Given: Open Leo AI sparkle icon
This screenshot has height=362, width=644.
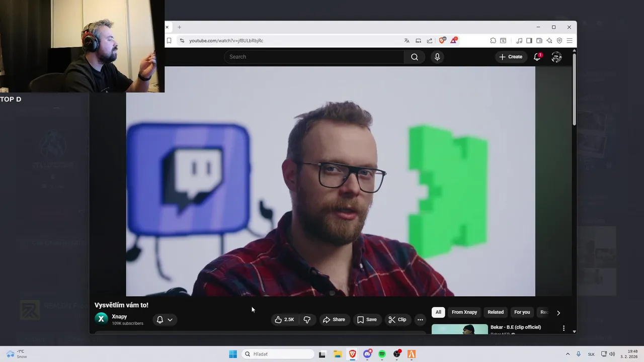Looking at the screenshot, I should [x=549, y=41].
